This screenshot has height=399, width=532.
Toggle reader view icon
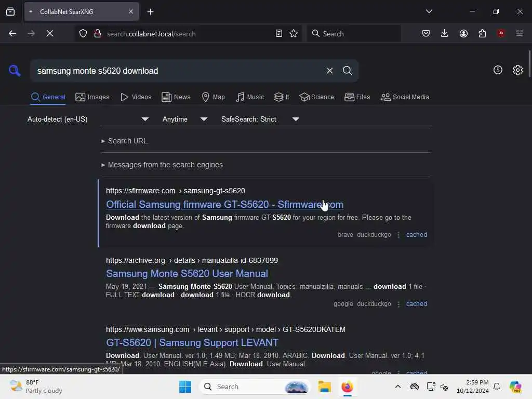tap(278, 33)
